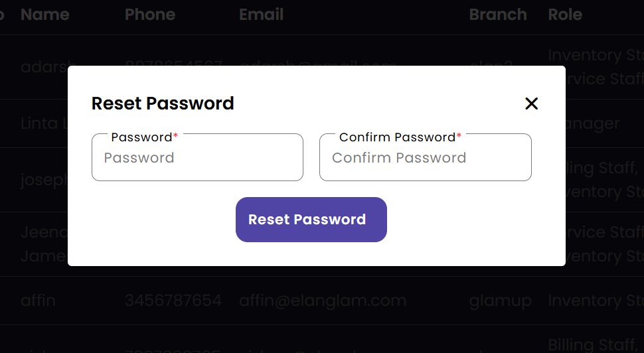Screen dimensions: 644x353
Task: Click the Password field label
Action: coord(141,137)
